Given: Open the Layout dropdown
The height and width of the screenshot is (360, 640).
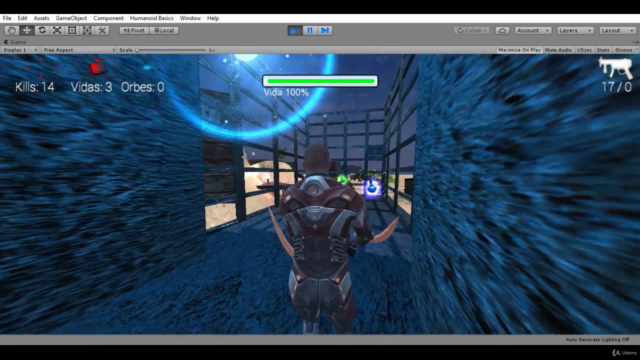Looking at the screenshot, I should (618, 31).
